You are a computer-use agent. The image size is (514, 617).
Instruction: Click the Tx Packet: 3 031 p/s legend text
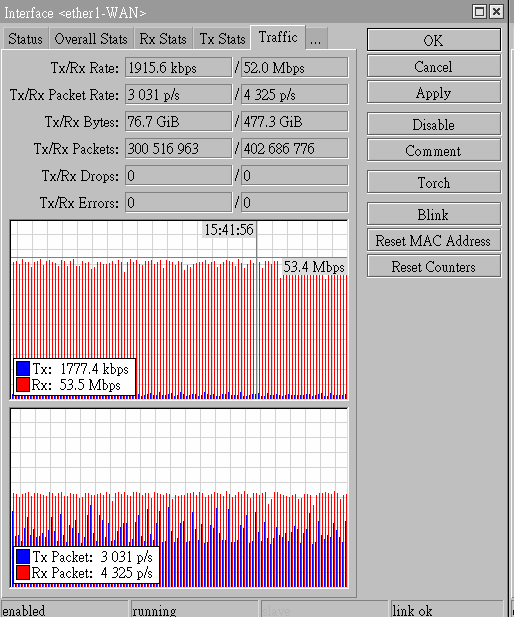[92, 557]
